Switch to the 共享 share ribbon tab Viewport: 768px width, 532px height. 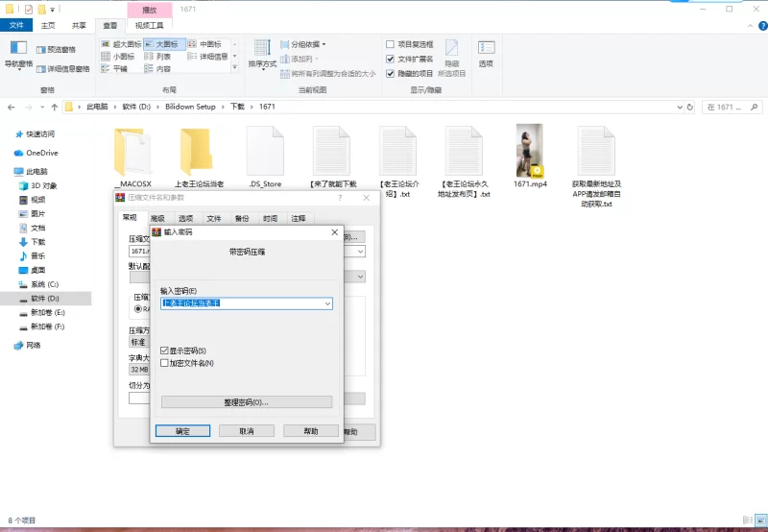[x=79, y=26]
